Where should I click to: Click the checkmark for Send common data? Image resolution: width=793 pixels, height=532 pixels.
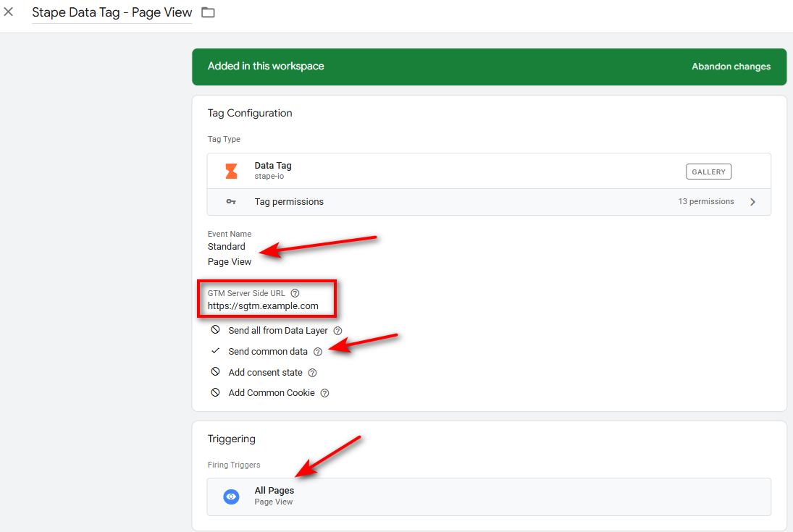[x=215, y=350]
